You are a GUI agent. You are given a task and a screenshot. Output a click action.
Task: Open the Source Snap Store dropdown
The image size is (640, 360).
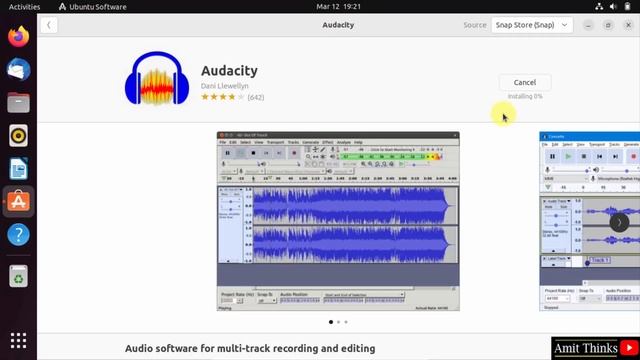[532, 25]
